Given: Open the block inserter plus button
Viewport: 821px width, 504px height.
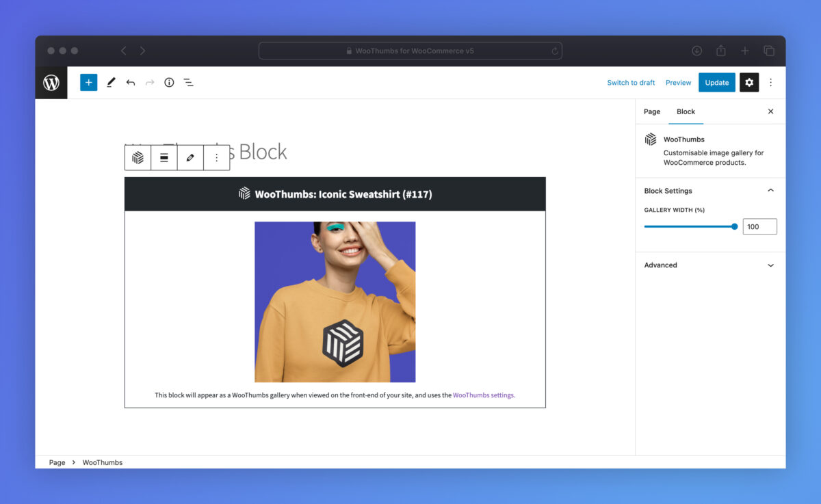Looking at the screenshot, I should [88, 83].
